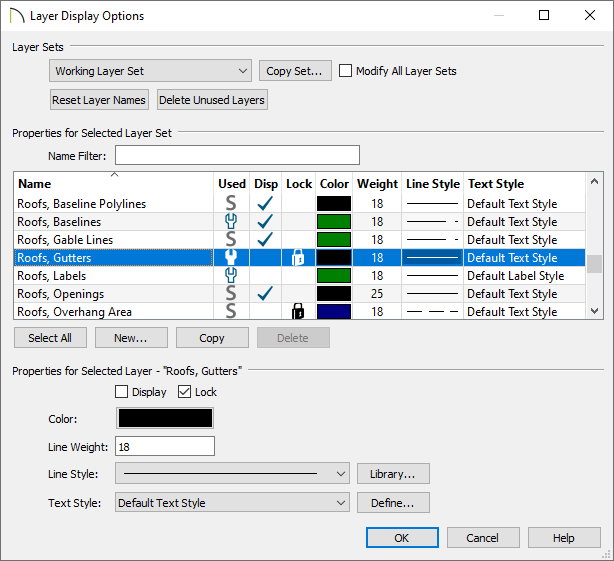The height and width of the screenshot is (561, 614).
Task: Click the black Color swatch for selected layer
Action: coord(165,418)
